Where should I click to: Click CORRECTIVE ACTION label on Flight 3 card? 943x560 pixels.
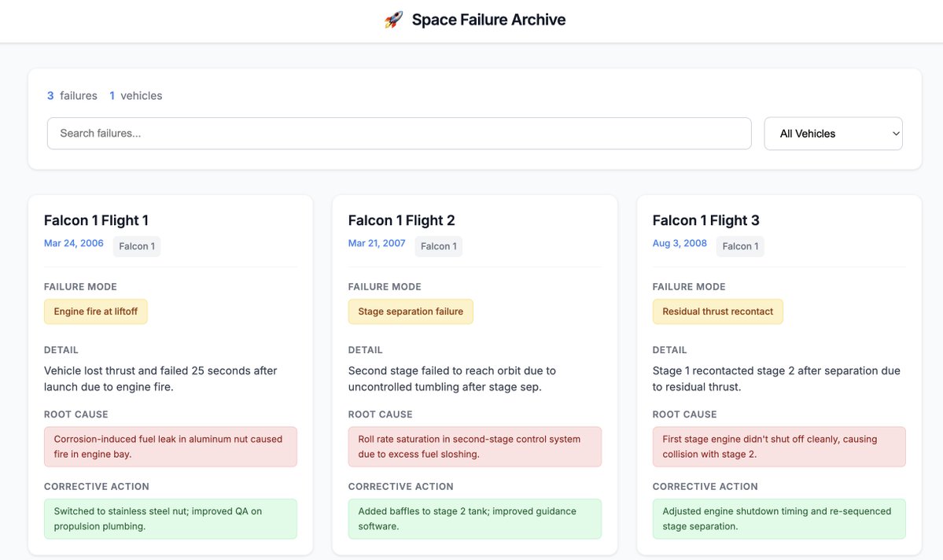click(705, 487)
